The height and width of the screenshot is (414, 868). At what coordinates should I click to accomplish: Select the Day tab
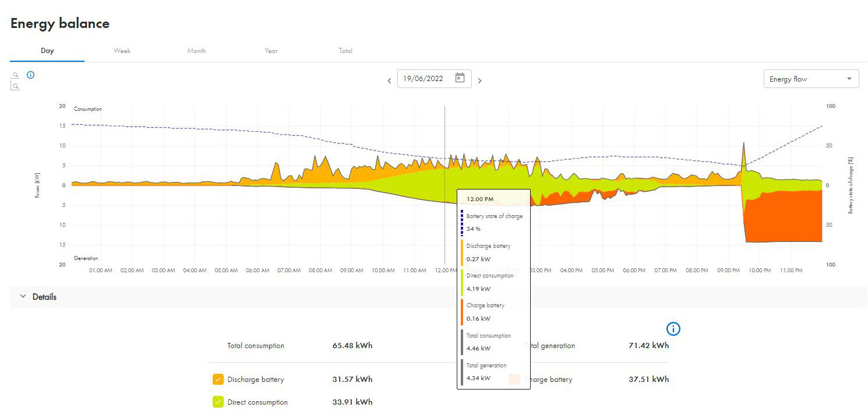click(47, 51)
